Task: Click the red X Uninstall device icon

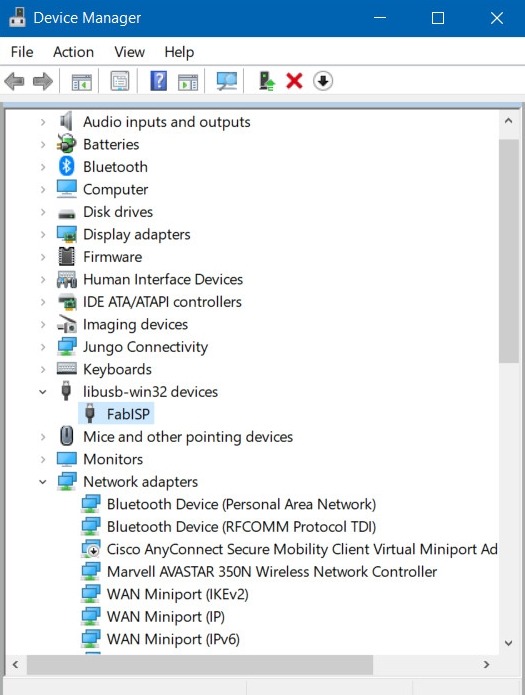Action: point(294,81)
